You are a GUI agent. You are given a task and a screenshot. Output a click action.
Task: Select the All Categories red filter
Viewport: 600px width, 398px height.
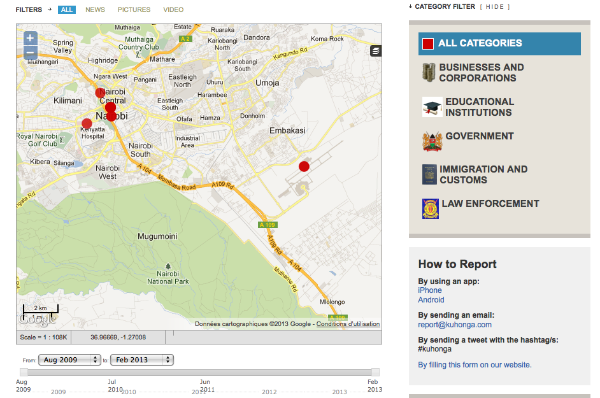click(499, 44)
